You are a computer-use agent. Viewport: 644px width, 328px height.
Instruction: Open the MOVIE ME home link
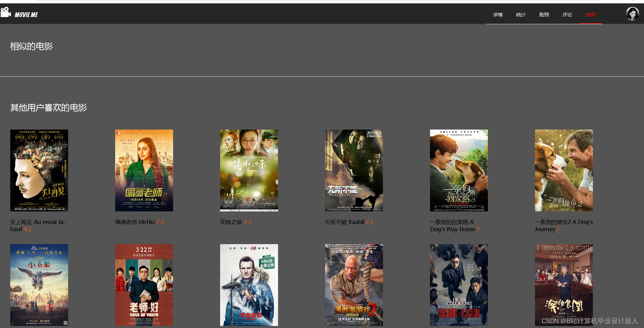pos(26,15)
